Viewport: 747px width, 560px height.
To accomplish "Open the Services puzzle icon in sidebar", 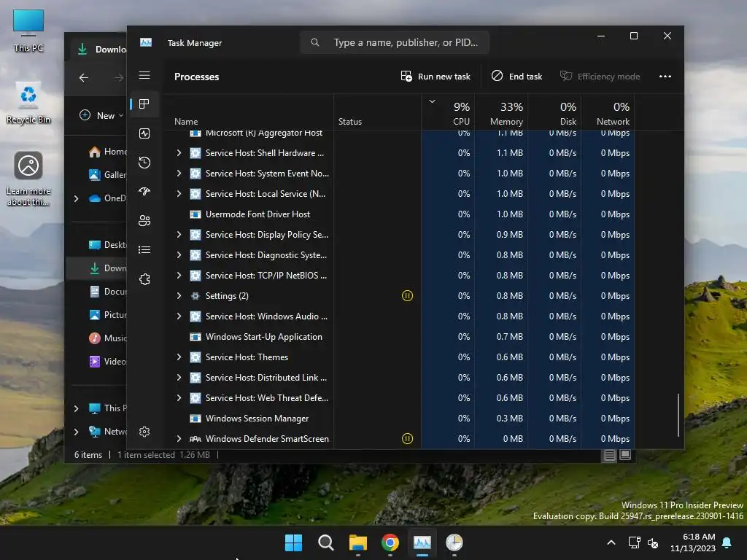I will 144,279.
